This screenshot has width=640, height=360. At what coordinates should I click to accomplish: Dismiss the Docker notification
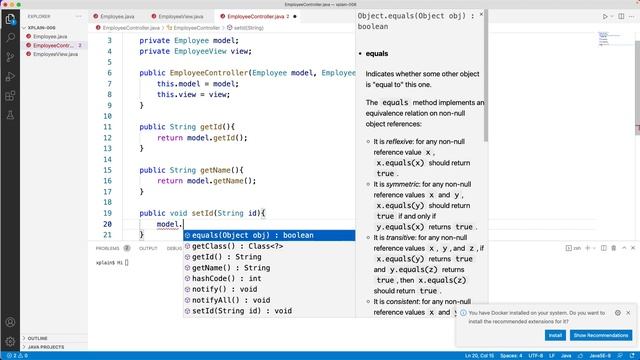point(628,313)
